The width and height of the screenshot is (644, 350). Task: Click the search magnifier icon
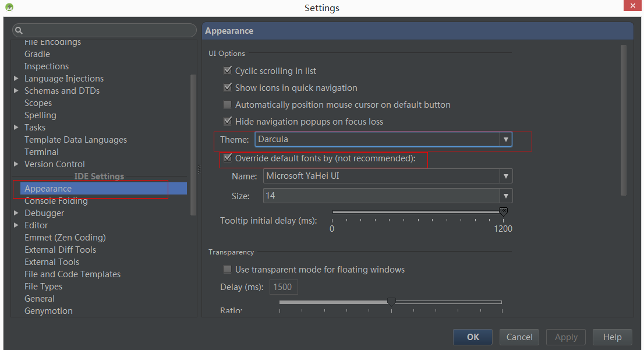(19, 30)
